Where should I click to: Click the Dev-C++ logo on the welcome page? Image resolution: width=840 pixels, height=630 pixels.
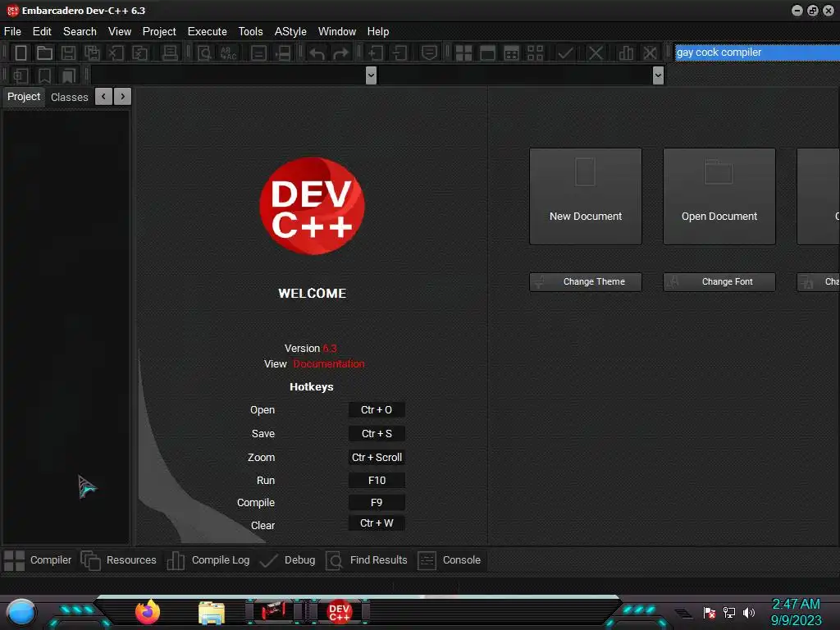coord(312,206)
